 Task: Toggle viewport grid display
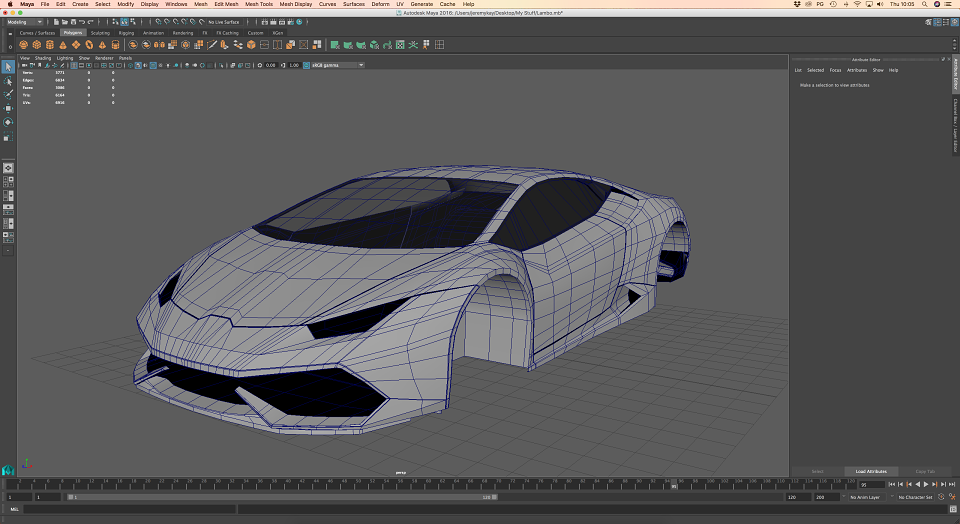coord(74,65)
